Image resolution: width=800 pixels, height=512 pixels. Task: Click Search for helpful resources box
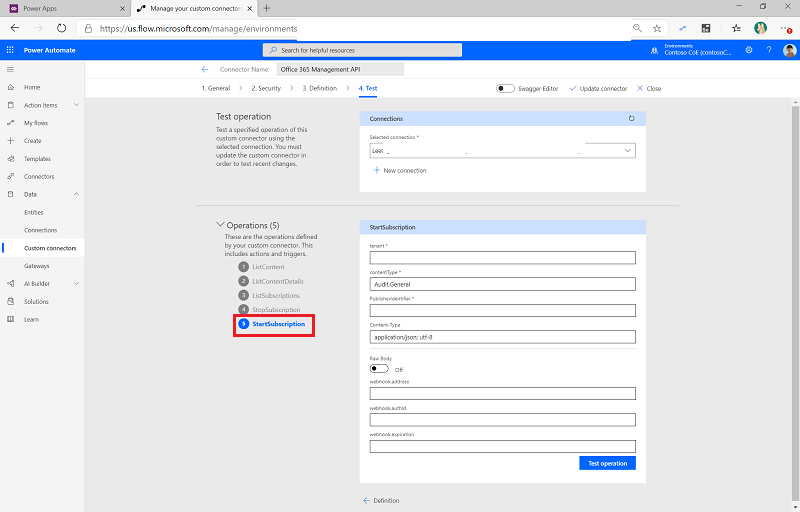[362, 50]
